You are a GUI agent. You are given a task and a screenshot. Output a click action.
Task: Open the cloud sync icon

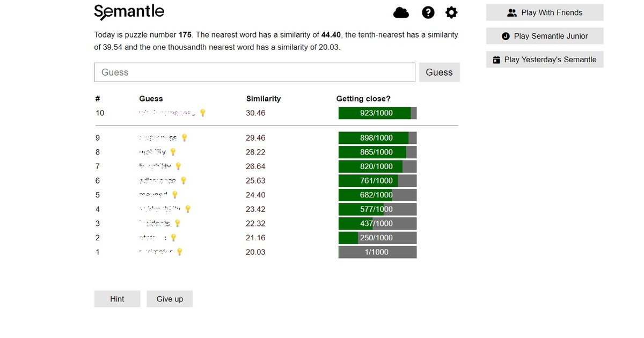pyautogui.click(x=401, y=12)
